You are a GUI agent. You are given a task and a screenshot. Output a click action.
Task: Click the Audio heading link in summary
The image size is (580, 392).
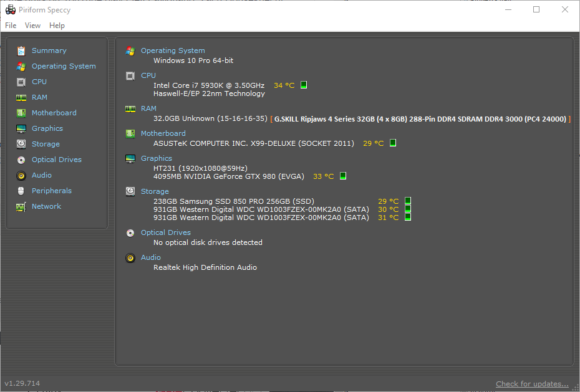[x=150, y=257]
